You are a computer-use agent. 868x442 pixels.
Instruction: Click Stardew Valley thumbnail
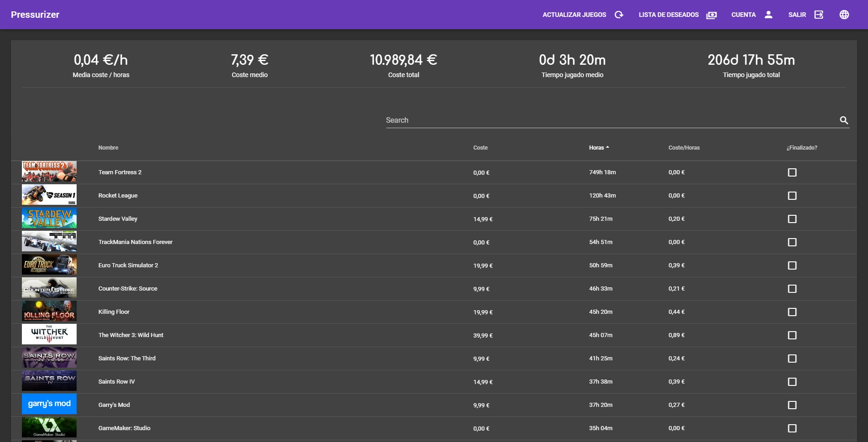49,218
